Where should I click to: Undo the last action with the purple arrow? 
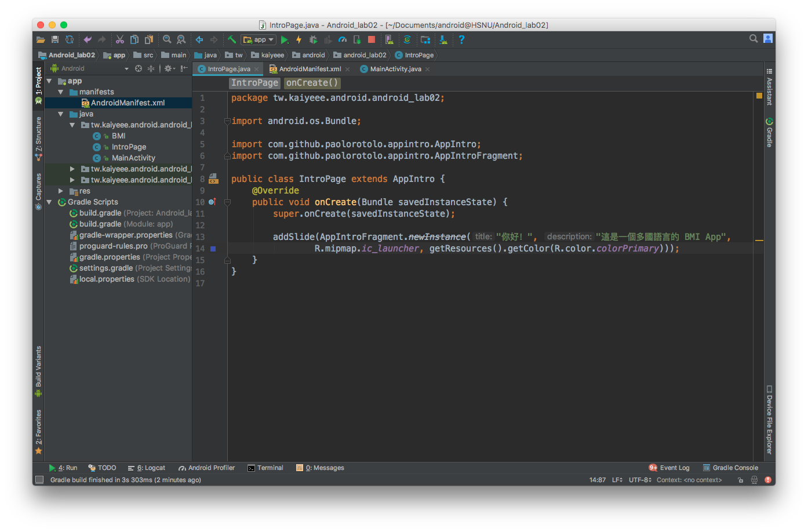(x=88, y=40)
